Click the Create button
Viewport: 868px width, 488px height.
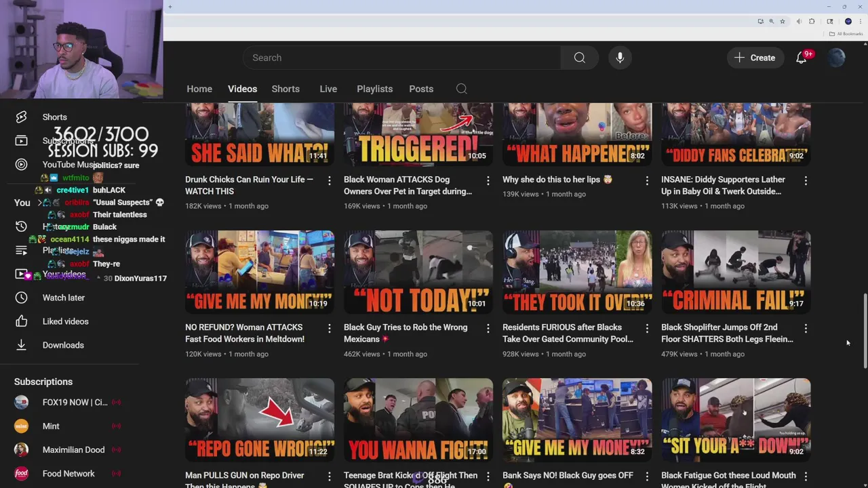755,58
